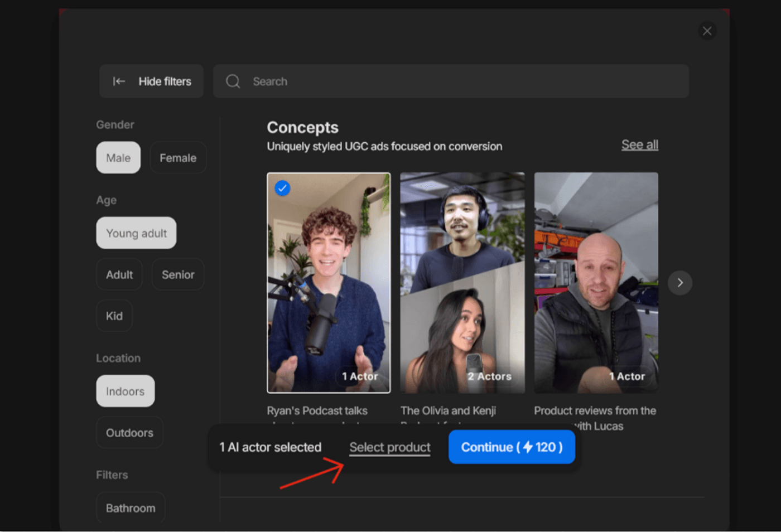781x532 pixels.
Task: Click the blue checkmark badge on Ryan's concept
Action: click(282, 188)
